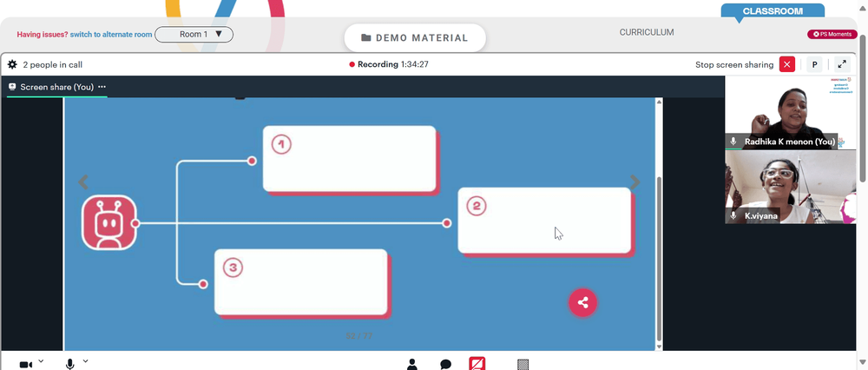Expand the Room 1 dropdown
This screenshot has width=868, height=370.
(x=194, y=35)
